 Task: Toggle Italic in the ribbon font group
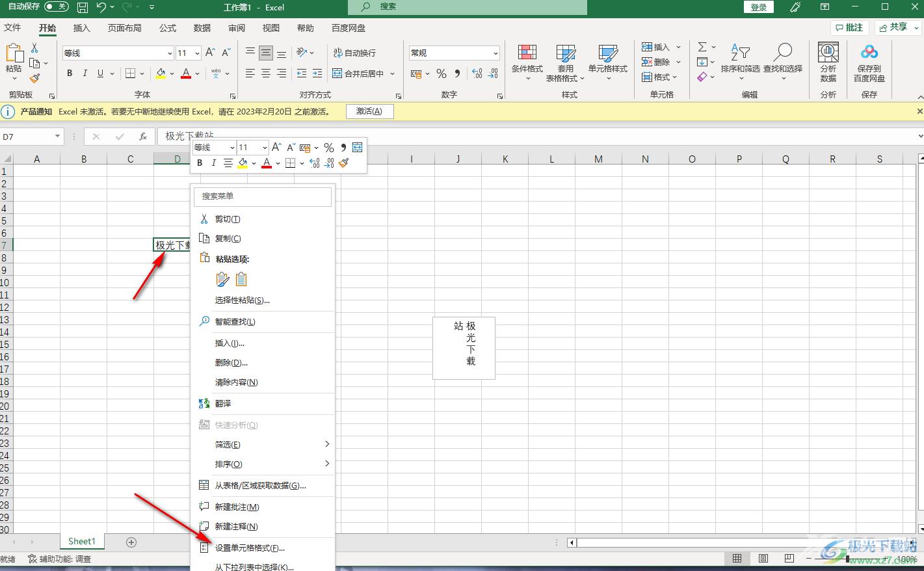(85, 73)
